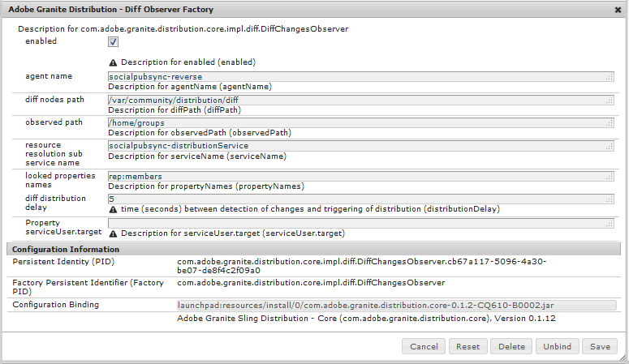Save the configuration
The height and width of the screenshot is (364, 629).
pyautogui.click(x=600, y=346)
